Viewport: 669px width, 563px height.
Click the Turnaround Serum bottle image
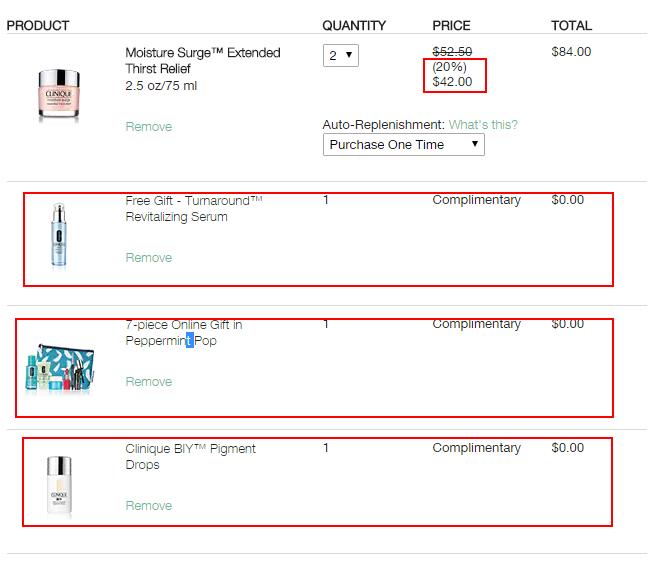click(x=59, y=235)
